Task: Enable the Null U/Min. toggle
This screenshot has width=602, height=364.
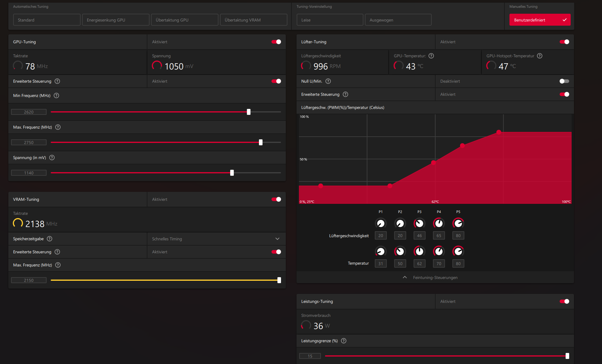Action: point(564,81)
